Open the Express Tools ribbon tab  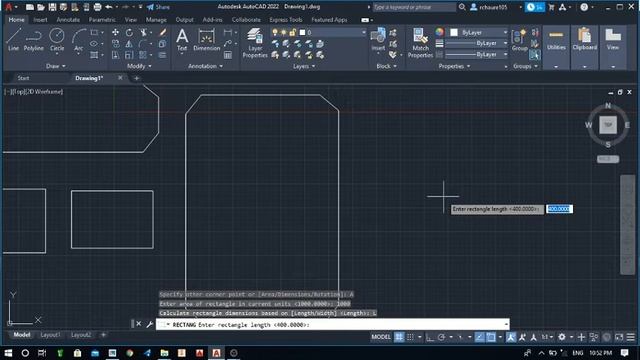[x=286, y=20]
